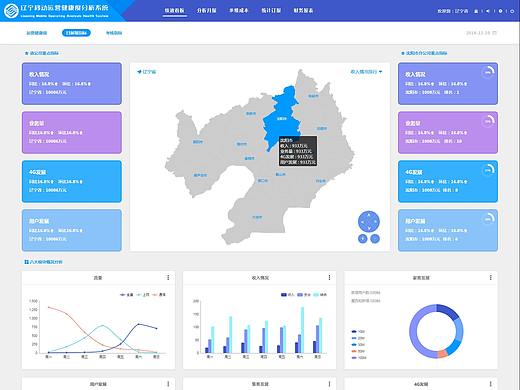
Task: Click the speaker notification icon in header
Action: click(488, 11)
